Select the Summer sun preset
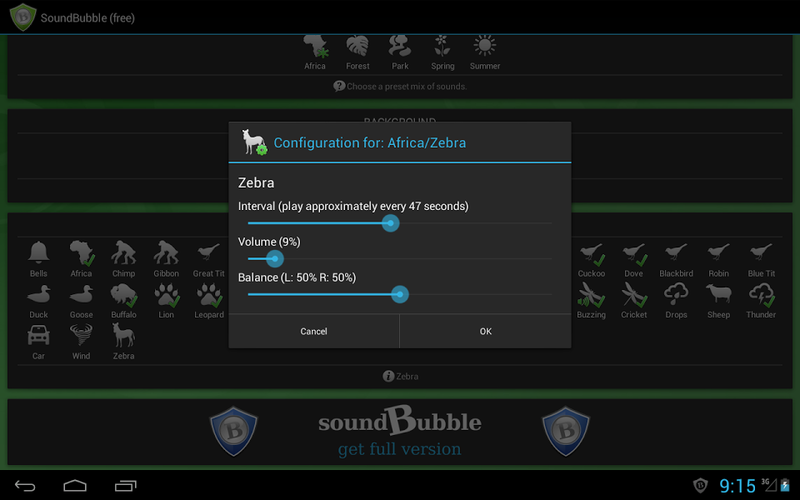 (x=485, y=46)
